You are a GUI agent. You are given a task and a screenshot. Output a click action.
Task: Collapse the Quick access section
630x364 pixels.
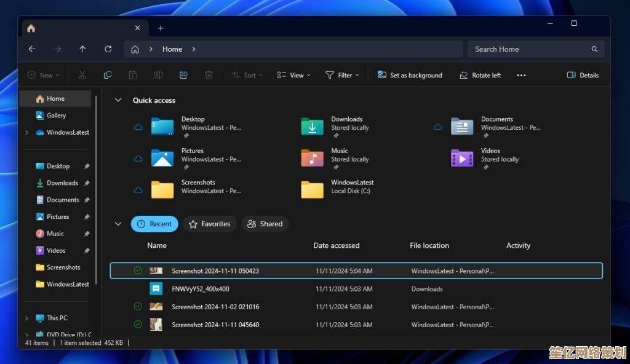coord(119,100)
